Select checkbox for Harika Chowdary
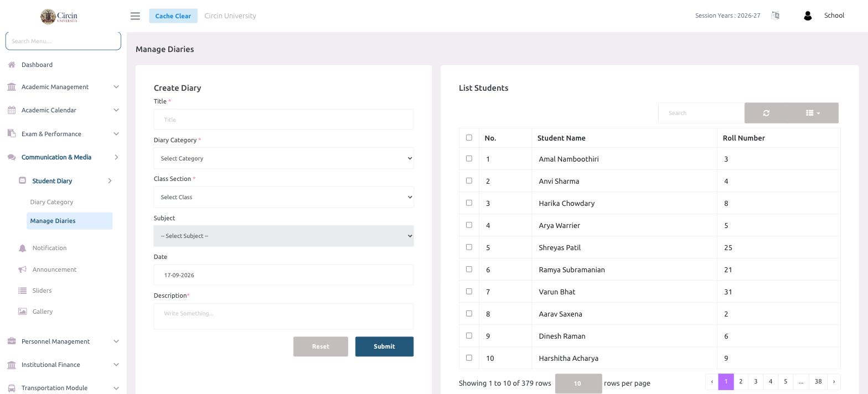The image size is (868, 394). point(469,203)
